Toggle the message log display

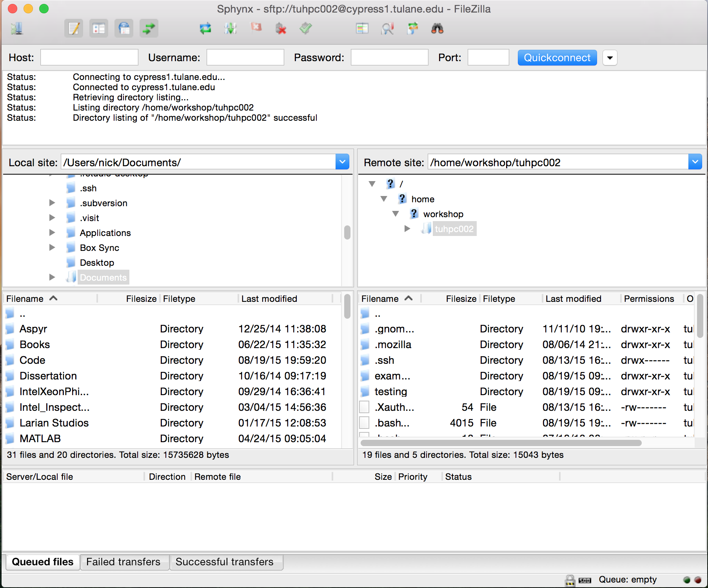pos(74,29)
